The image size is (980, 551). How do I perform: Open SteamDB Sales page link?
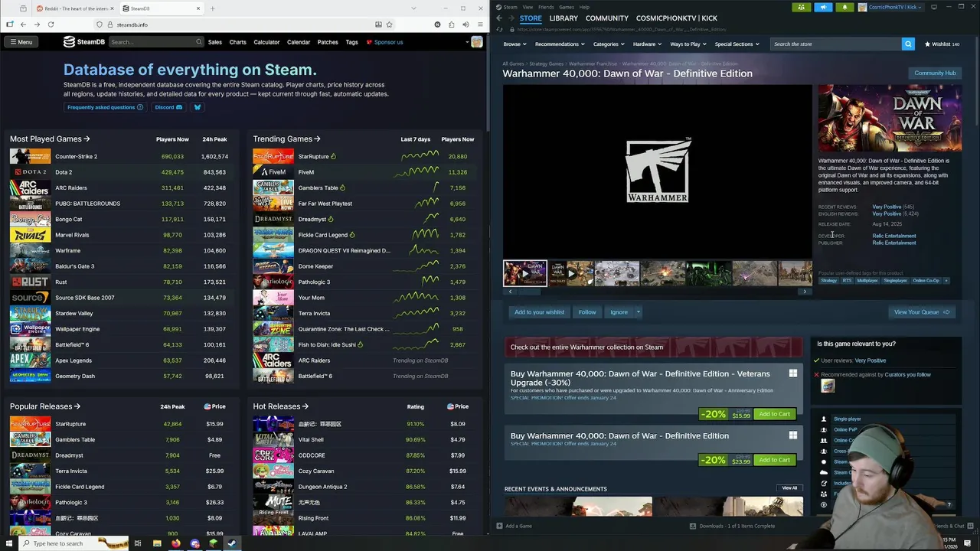coord(215,42)
